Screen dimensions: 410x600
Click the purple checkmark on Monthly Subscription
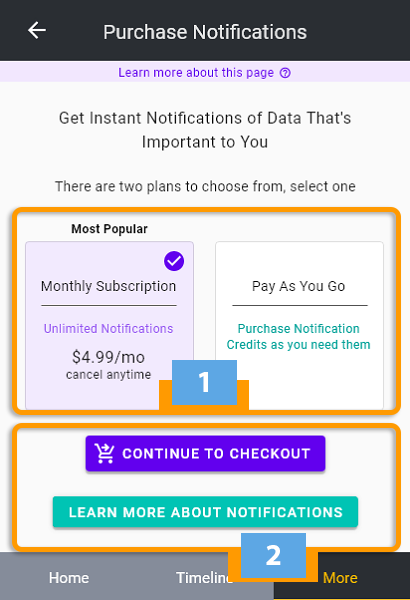[x=174, y=261]
